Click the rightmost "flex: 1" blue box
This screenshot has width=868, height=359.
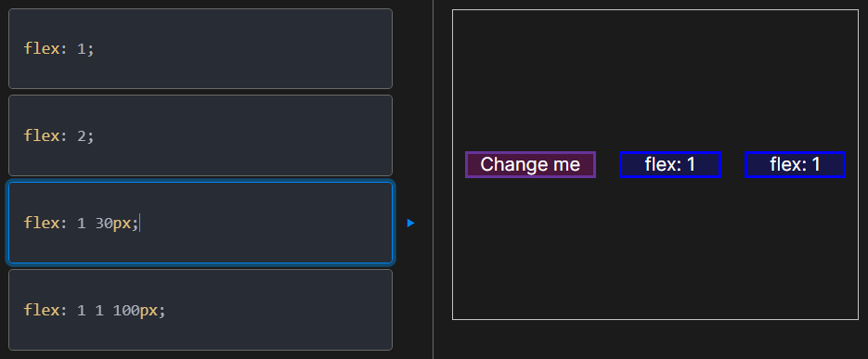(x=795, y=164)
